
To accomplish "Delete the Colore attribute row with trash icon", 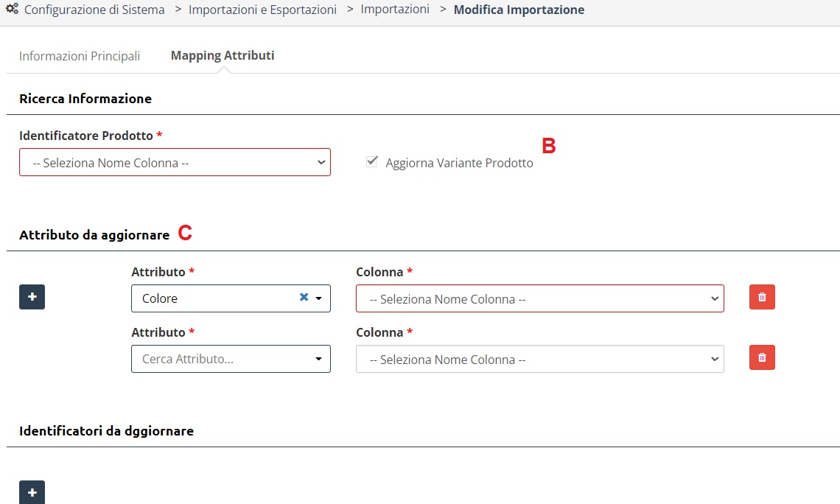I will point(762,297).
